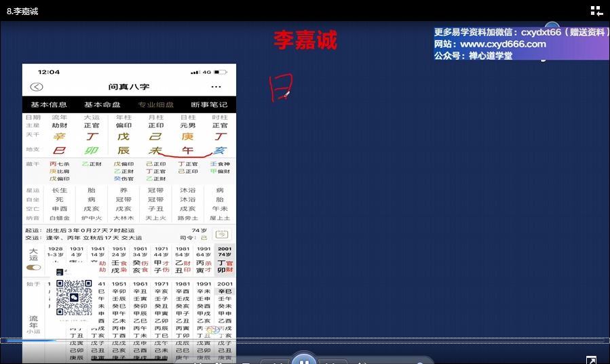Select the 1931 4岁 大运 column
This screenshot has width=610, height=364.
click(77, 254)
